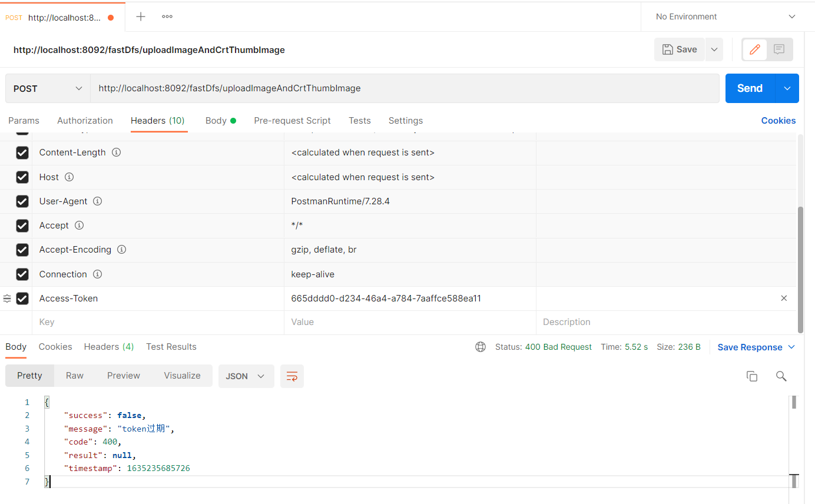Click the edit pencil icon

coord(754,49)
